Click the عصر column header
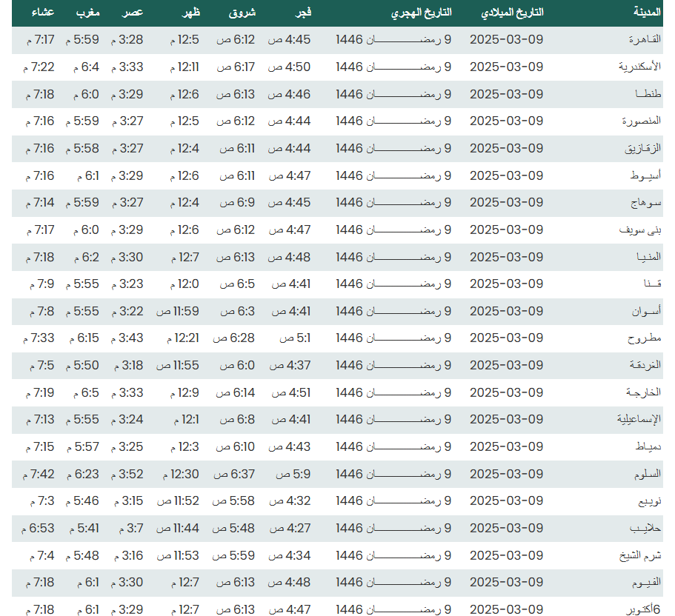This screenshot has height=616, width=675. (132, 13)
